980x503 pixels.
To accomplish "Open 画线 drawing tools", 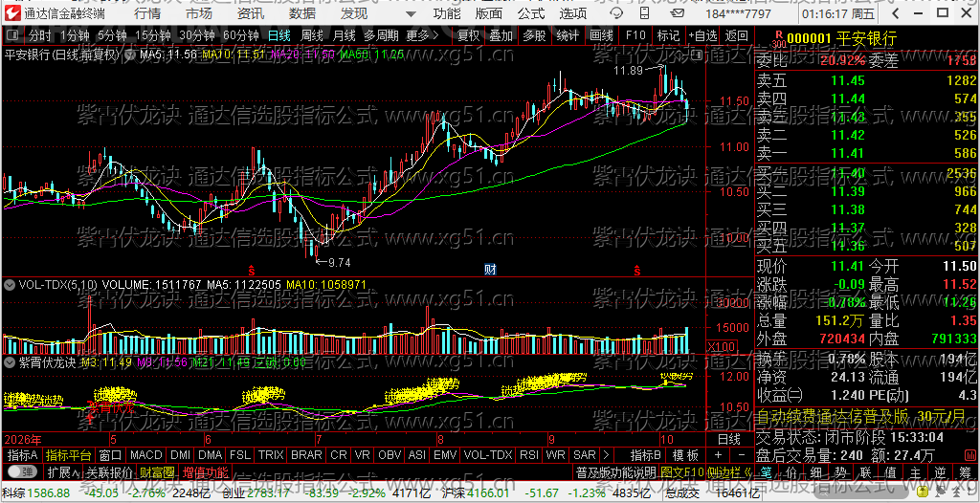I will [601, 35].
